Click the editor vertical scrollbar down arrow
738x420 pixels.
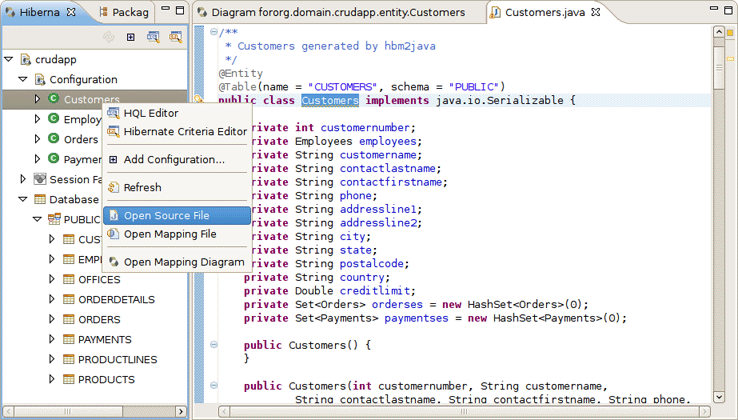pyautogui.click(x=719, y=397)
